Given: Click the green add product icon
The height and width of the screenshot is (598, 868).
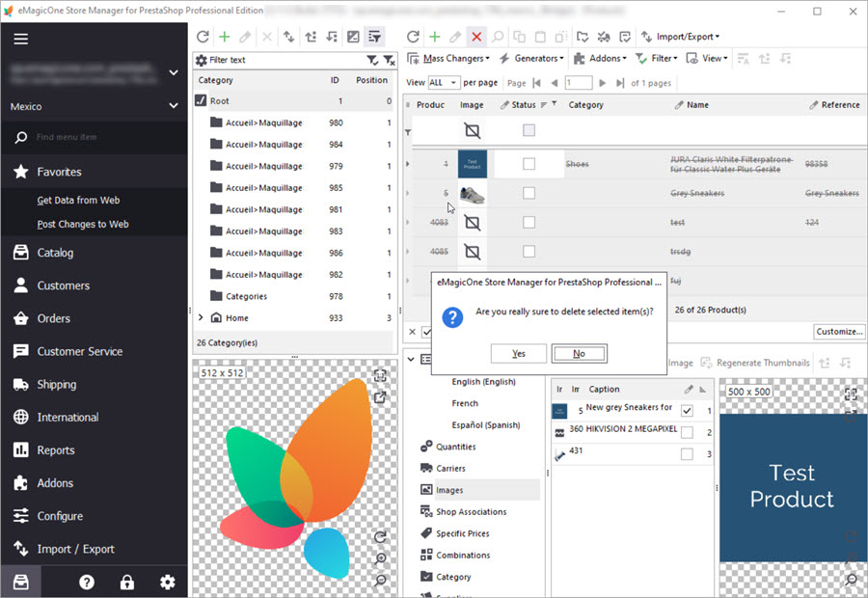Looking at the screenshot, I should (434, 37).
